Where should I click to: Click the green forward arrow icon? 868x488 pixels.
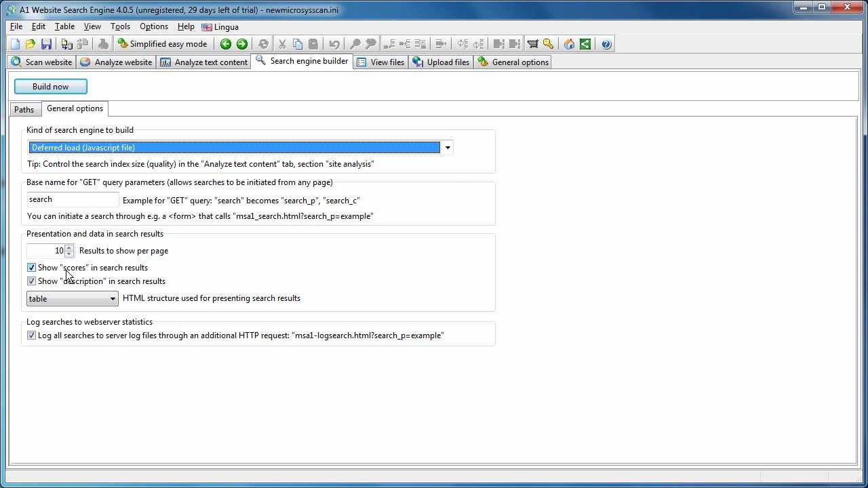242,44
